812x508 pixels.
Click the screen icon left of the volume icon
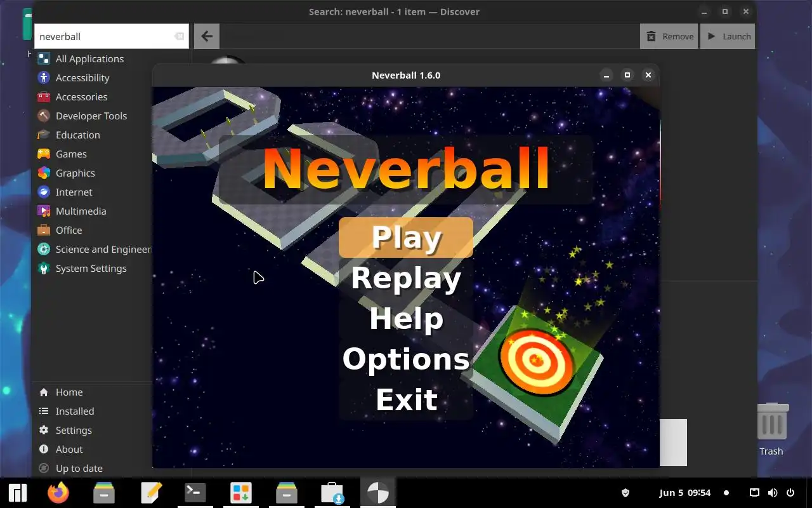tap(755, 493)
